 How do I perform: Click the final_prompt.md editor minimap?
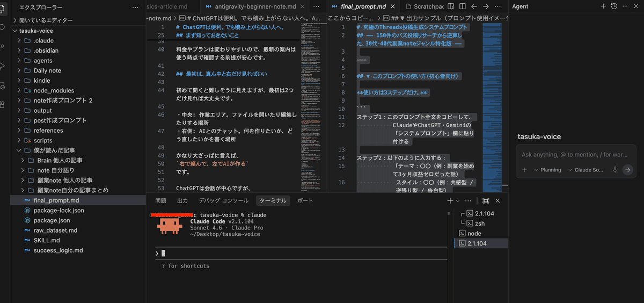coord(492,107)
